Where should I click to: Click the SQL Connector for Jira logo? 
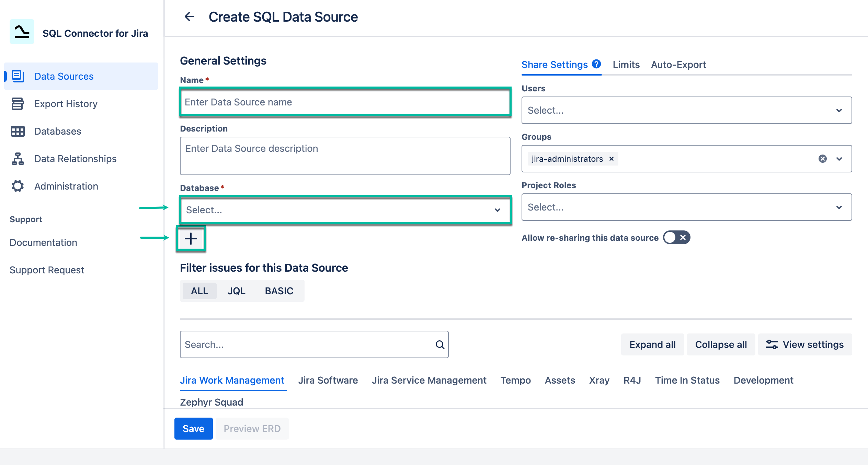(x=22, y=32)
